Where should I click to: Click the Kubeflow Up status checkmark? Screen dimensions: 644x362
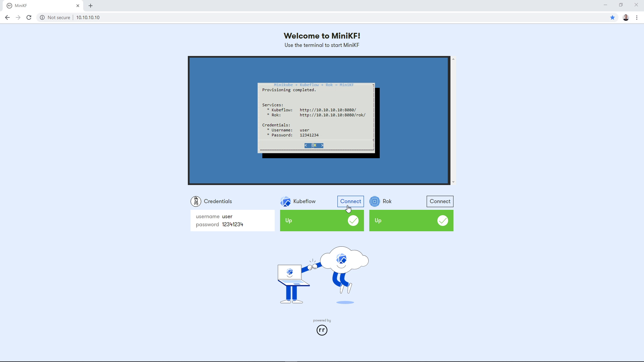click(353, 221)
